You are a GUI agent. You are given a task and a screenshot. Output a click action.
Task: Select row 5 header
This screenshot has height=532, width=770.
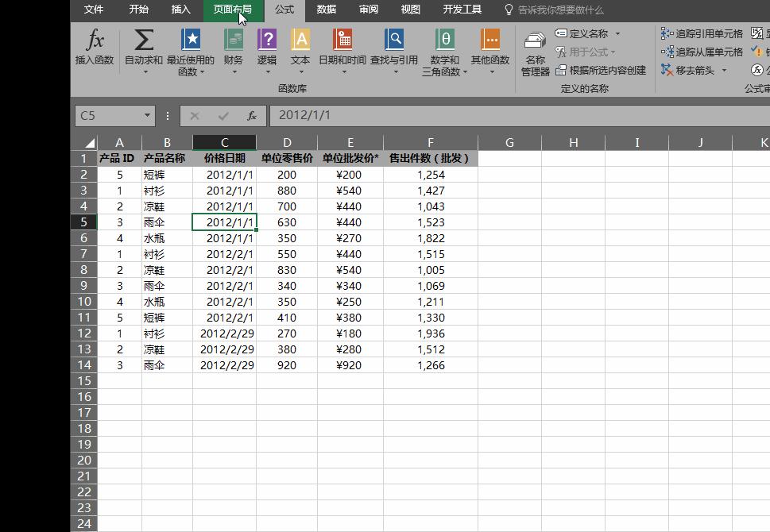(x=84, y=222)
